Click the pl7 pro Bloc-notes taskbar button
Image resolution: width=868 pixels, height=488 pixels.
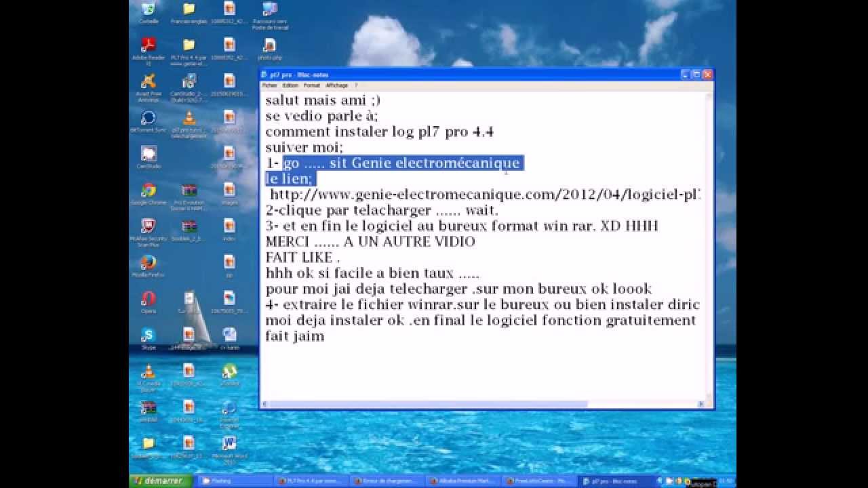point(614,481)
